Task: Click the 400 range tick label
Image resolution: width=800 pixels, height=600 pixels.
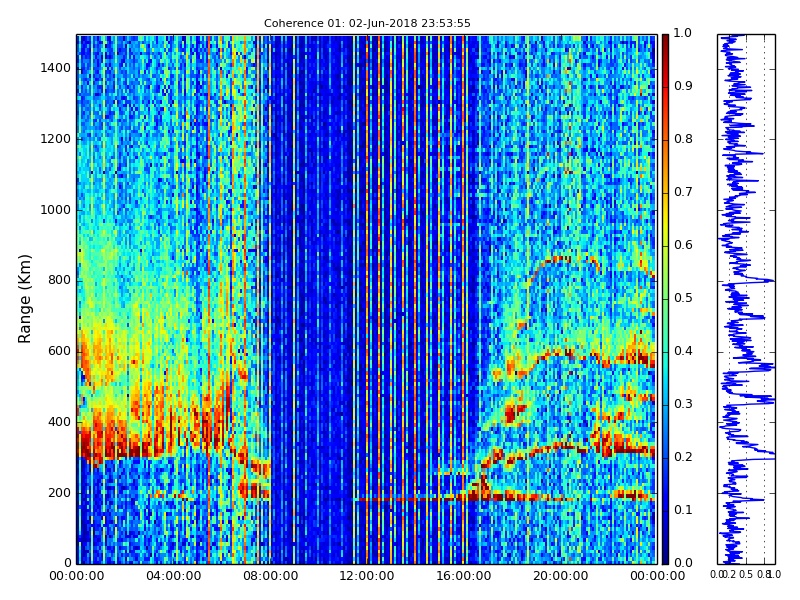Action: (59, 422)
